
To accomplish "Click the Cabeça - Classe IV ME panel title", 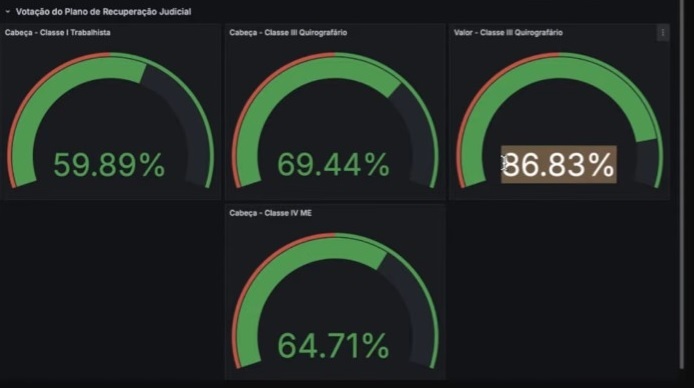I will (270, 213).
